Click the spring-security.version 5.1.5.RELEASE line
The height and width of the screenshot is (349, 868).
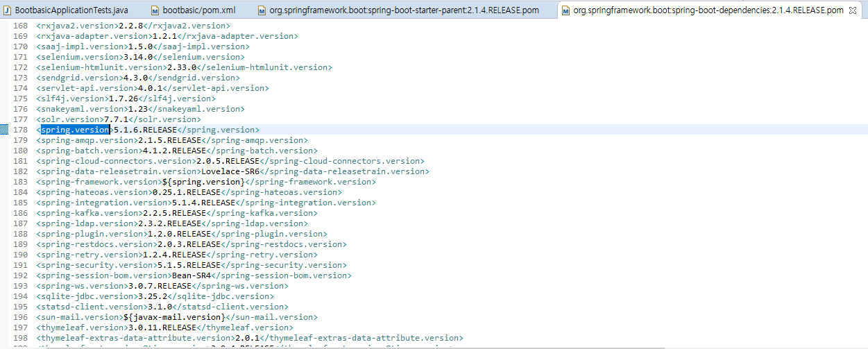coord(192,265)
